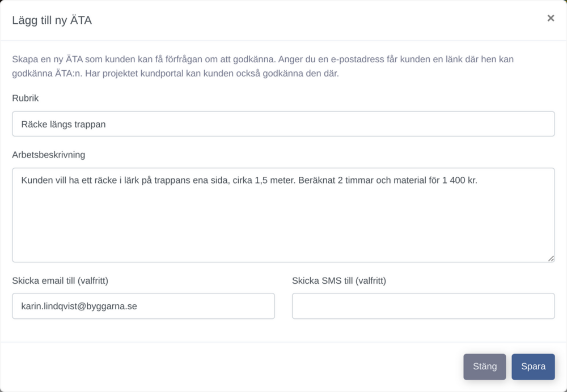Close the dialog with the X icon
The height and width of the screenshot is (392, 567).
click(x=551, y=18)
